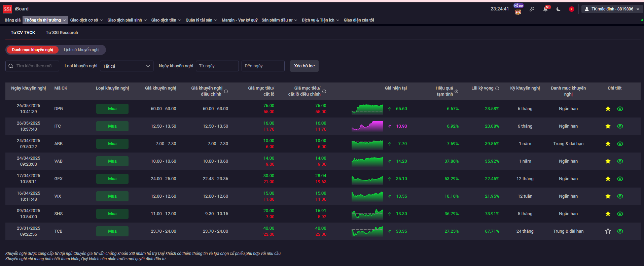Click the key icon in header

coord(532,9)
